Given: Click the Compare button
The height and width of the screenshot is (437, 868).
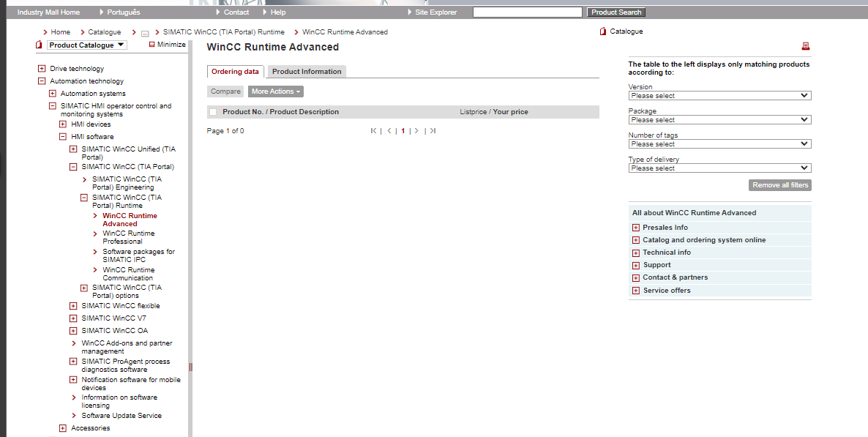Looking at the screenshot, I should (x=226, y=91).
